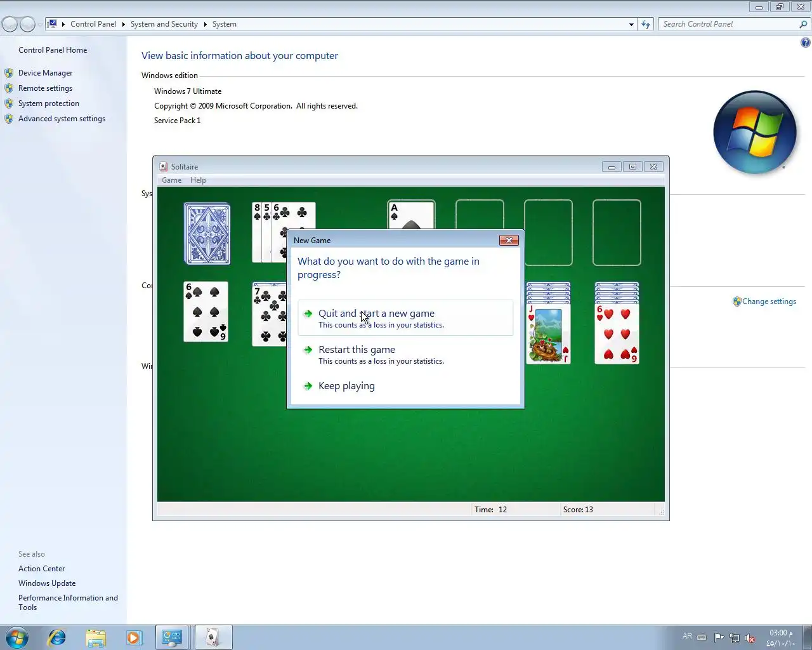The height and width of the screenshot is (650, 812).
Task: Open Device Manager link
Action: 45,73
